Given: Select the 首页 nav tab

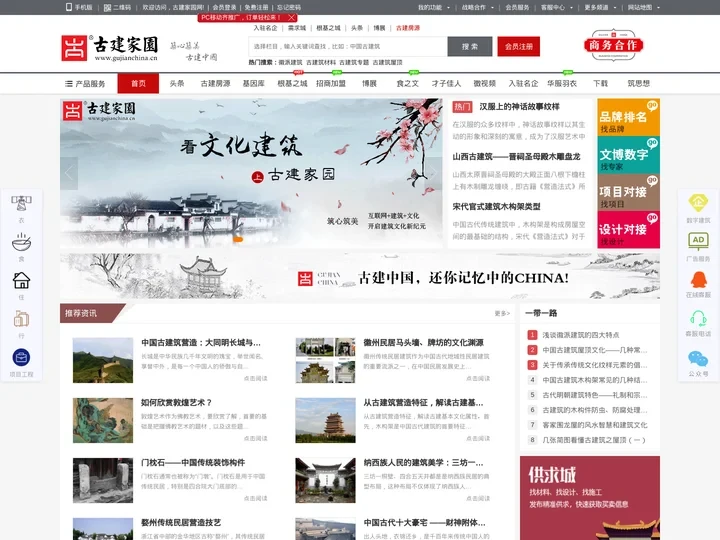Looking at the screenshot, I should coord(138,84).
